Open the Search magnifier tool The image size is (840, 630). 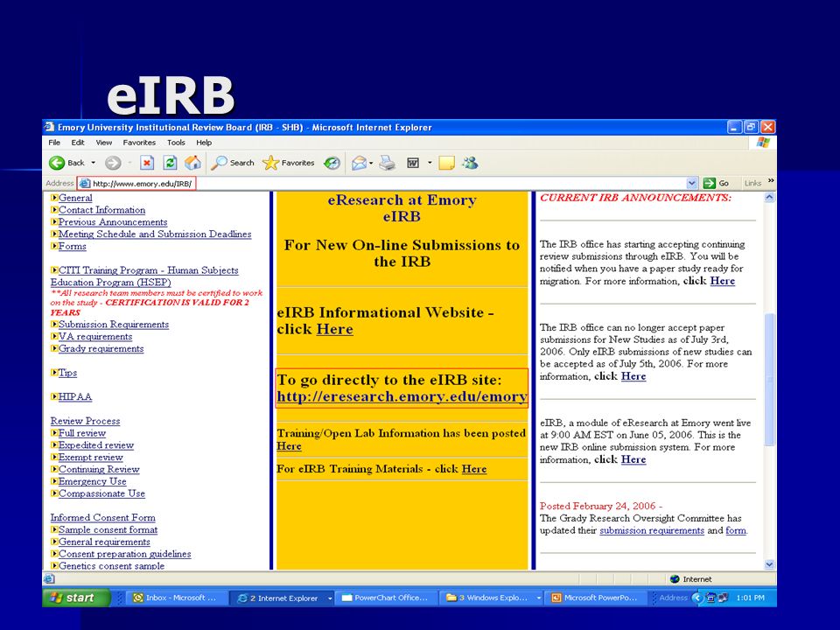[x=232, y=163]
